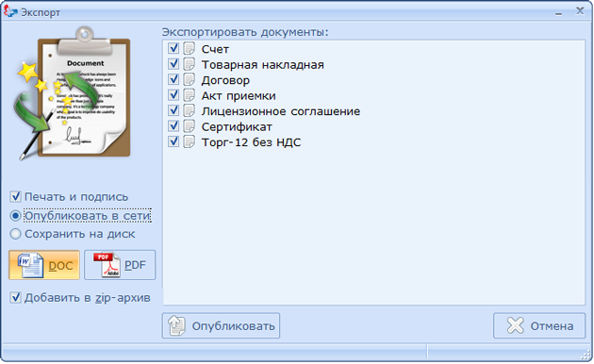This screenshot has width=594, height=364.
Task: Disable the Торг-12 без НДС checkbox
Action: pyautogui.click(x=173, y=141)
